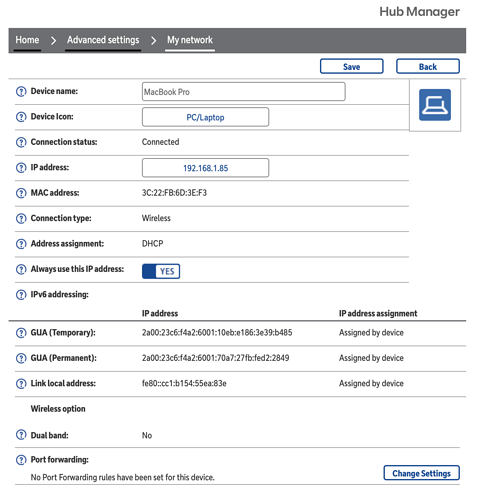This screenshot has height=500, width=477.
Task: Show help for Link local address
Action: point(21,384)
